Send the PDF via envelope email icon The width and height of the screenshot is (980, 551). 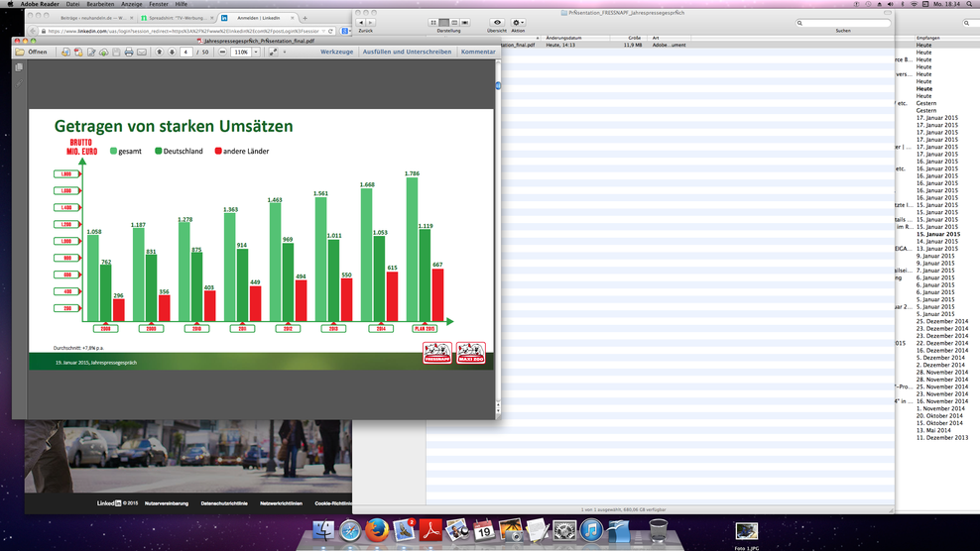[x=142, y=52]
